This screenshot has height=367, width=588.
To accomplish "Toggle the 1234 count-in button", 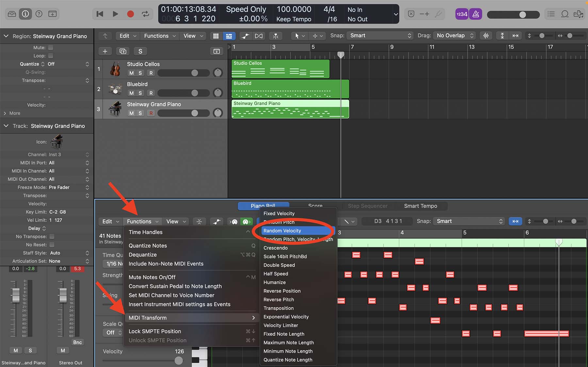I will coord(462,14).
